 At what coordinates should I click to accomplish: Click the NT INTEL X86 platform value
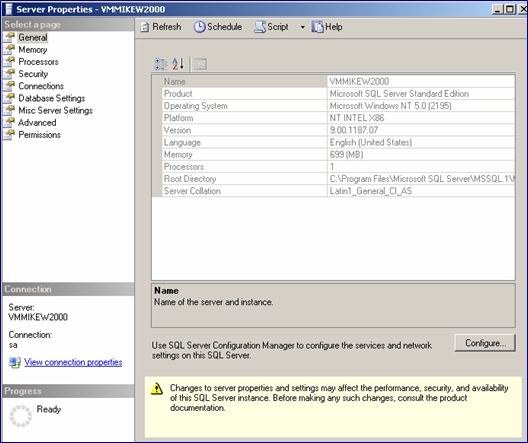pyautogui.click(x=357, y=118)
